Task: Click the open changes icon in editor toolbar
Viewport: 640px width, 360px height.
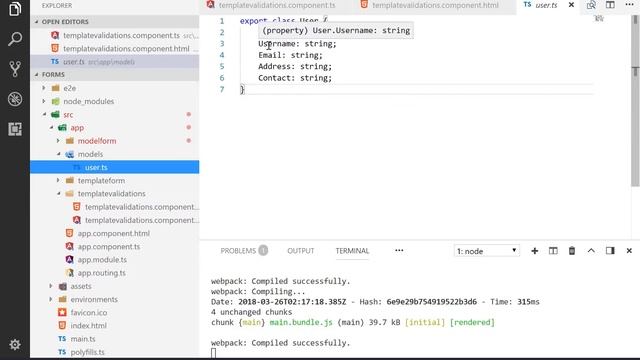Action: pos(591,5)
